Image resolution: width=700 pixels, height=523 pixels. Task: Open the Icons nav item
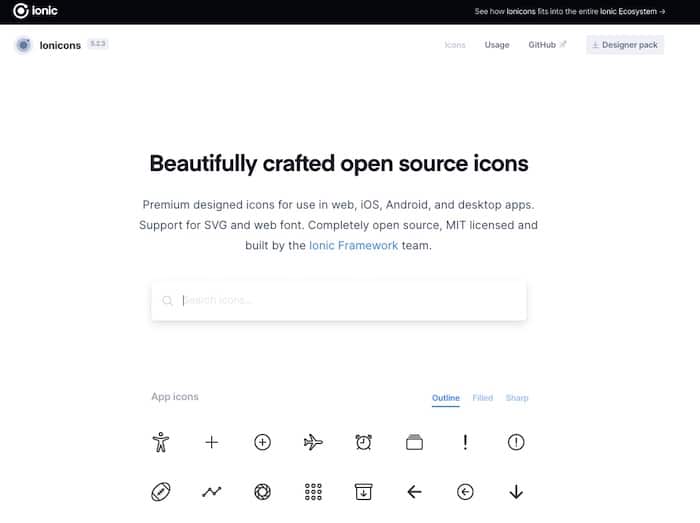455,45
